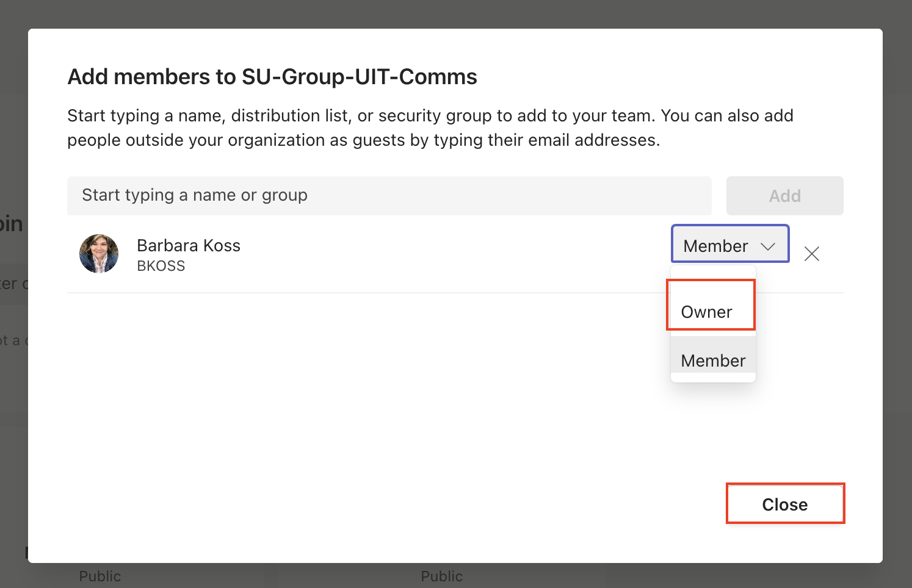The image size is (912, 588).
Task: Click the BKOSS username label
Action: pyautogui.click(x=161, y=266)
